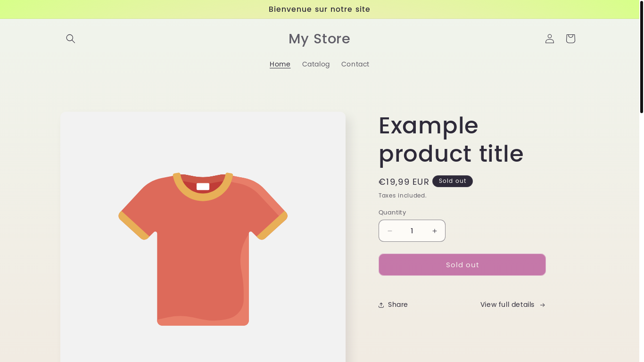
Task: Click the Share button
Action: [x=393, y=304]
